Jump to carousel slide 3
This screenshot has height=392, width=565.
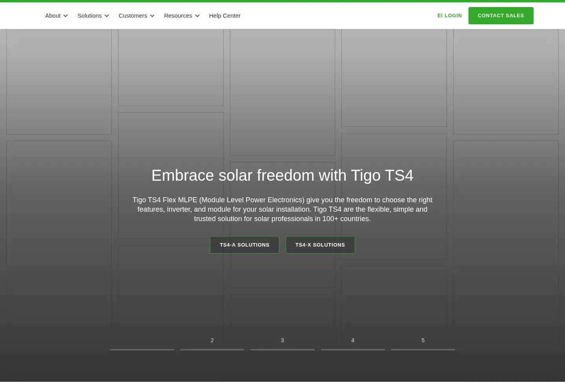pos(282,343)
